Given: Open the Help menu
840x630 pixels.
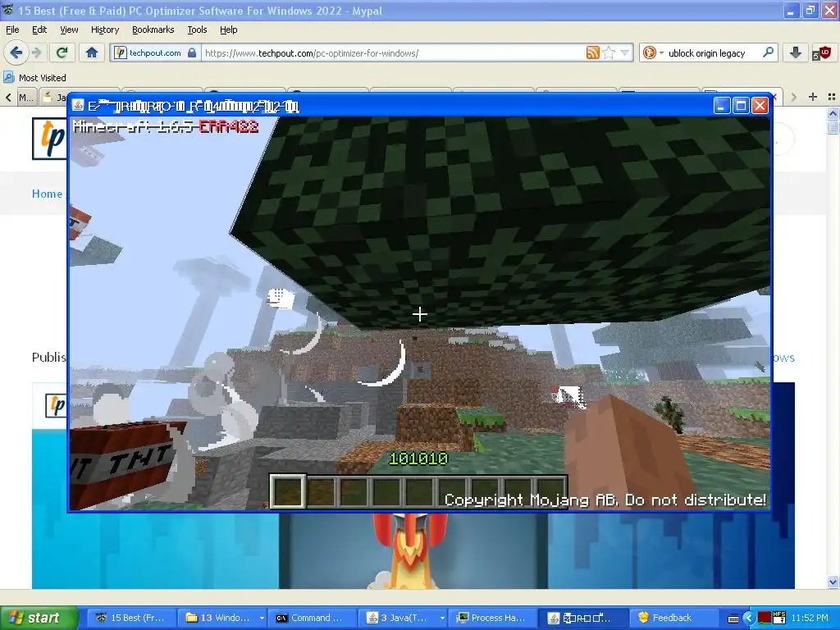Looking at the screenshot, I should point(228,30).
